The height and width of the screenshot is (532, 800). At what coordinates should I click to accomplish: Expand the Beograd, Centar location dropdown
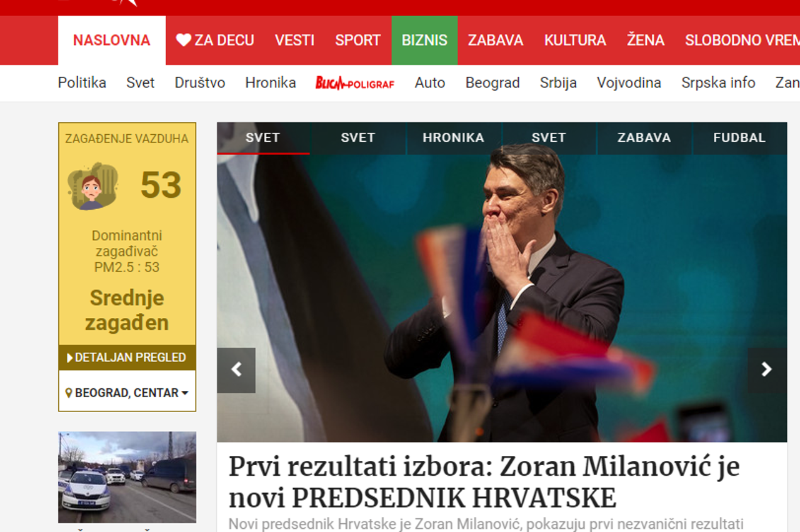127,393
